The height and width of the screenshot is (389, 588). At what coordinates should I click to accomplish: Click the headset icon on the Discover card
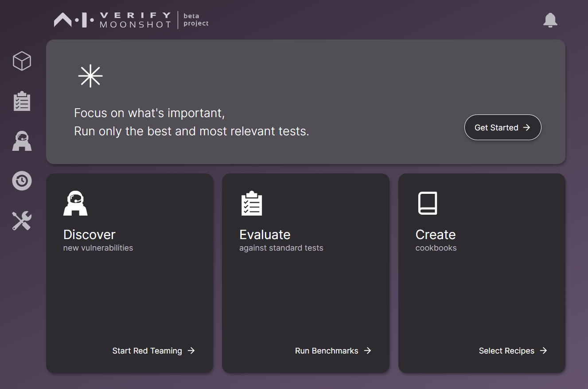point(75,203)
